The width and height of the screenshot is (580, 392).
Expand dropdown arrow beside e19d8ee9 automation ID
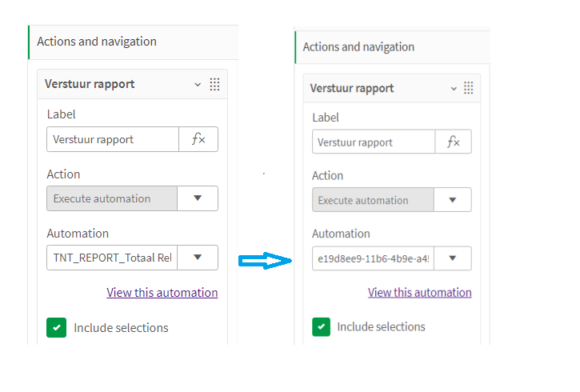click(x=453, y=258)
